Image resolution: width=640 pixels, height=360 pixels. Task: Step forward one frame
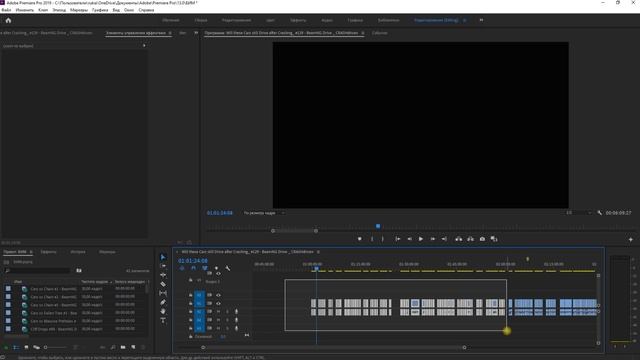(433, 239)
